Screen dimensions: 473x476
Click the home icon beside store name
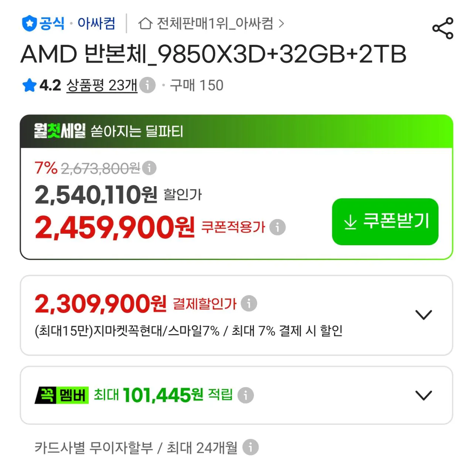pos(145,24)
